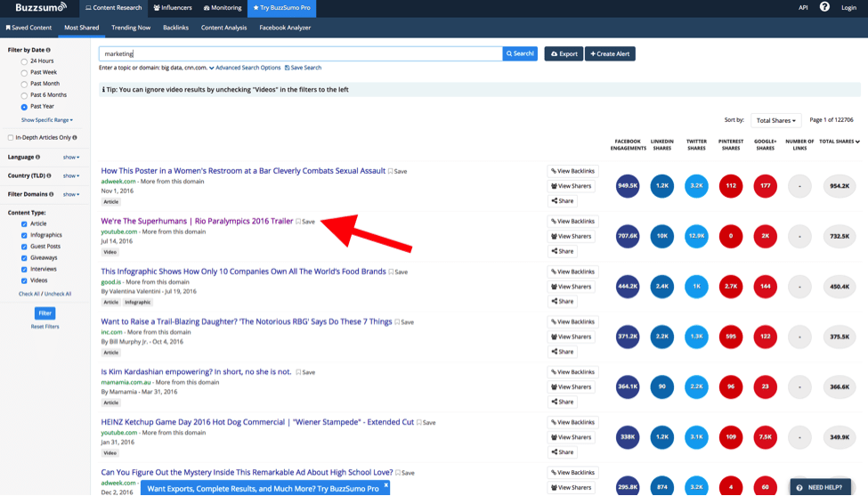The image size is (868, 496).
Task: Click the Search button
Action: pyautogui.click(x=521, y=53)
